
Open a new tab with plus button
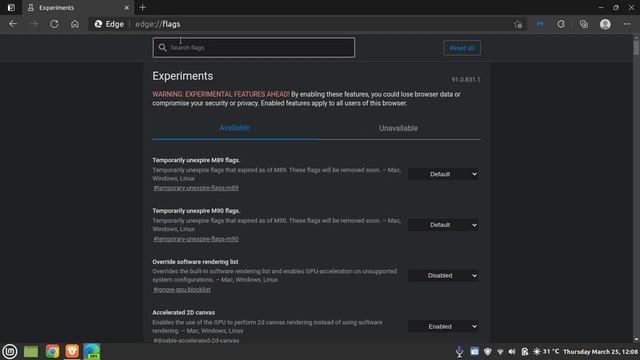142,7
